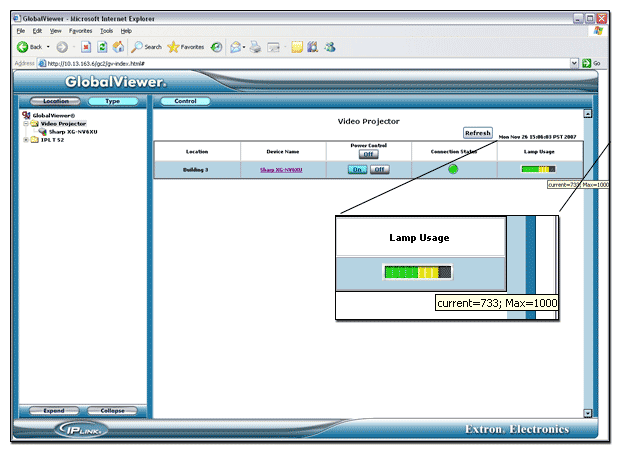The width and height of the screenshot is (620, 452).
Task: Click the Refresh button above the table
Action: [477, 132]
